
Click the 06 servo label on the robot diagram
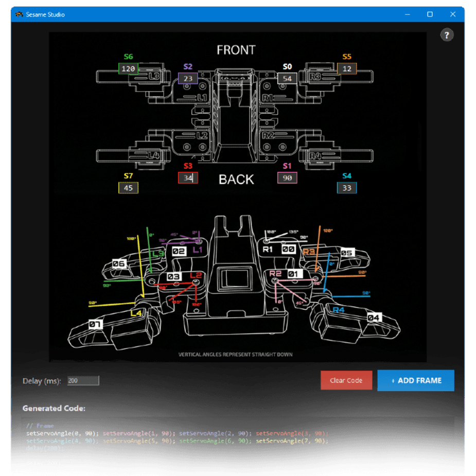point(119,263)
